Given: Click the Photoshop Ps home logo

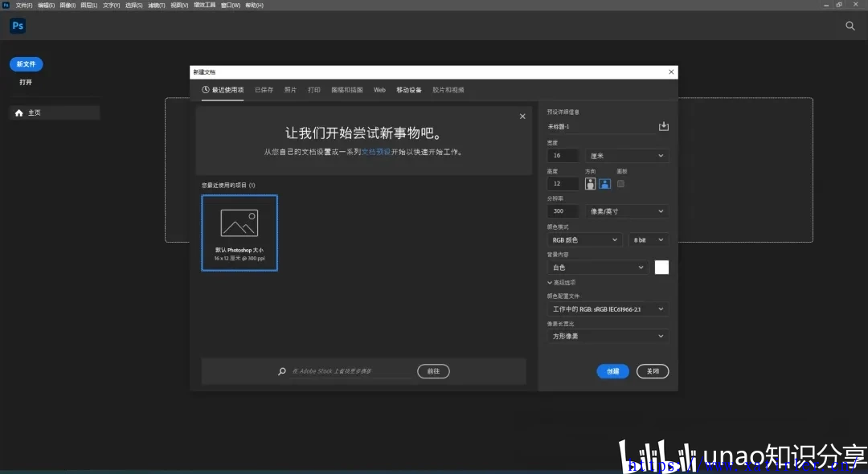Looking at the screenshot, I should coord(18,26).
